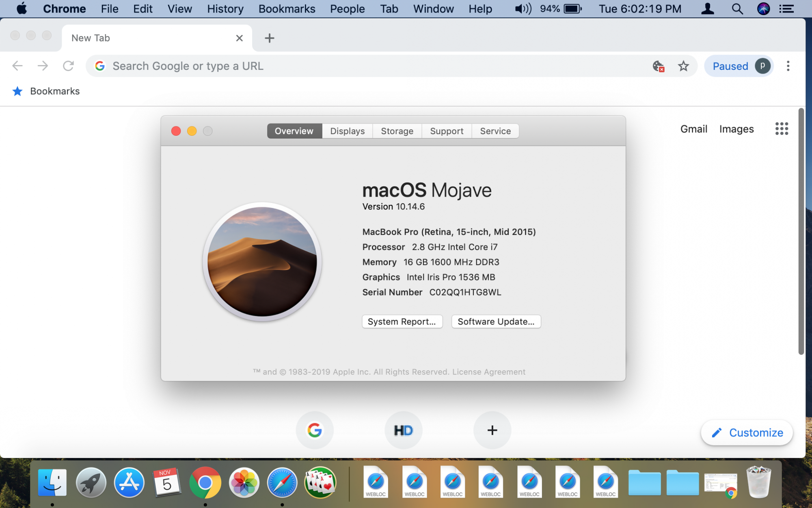Open the History menu
This screenshot has width=812, height=508.
225,9
